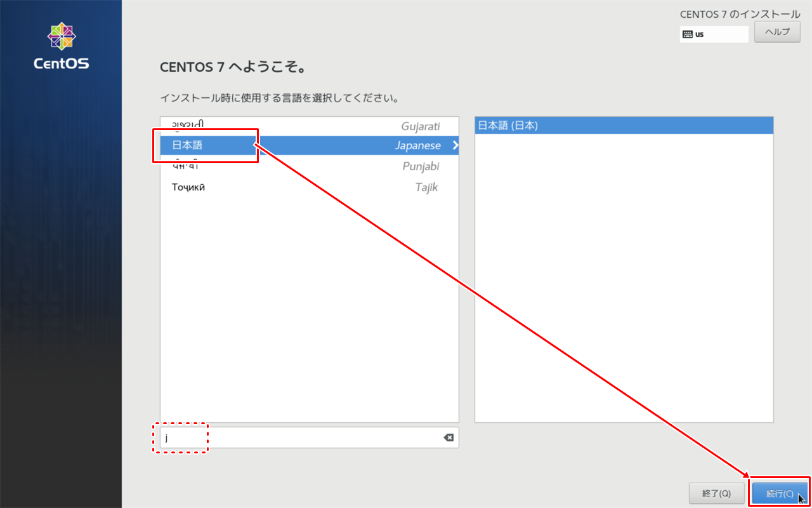Click the italic 'Gujarati' label

coord(422,126)
